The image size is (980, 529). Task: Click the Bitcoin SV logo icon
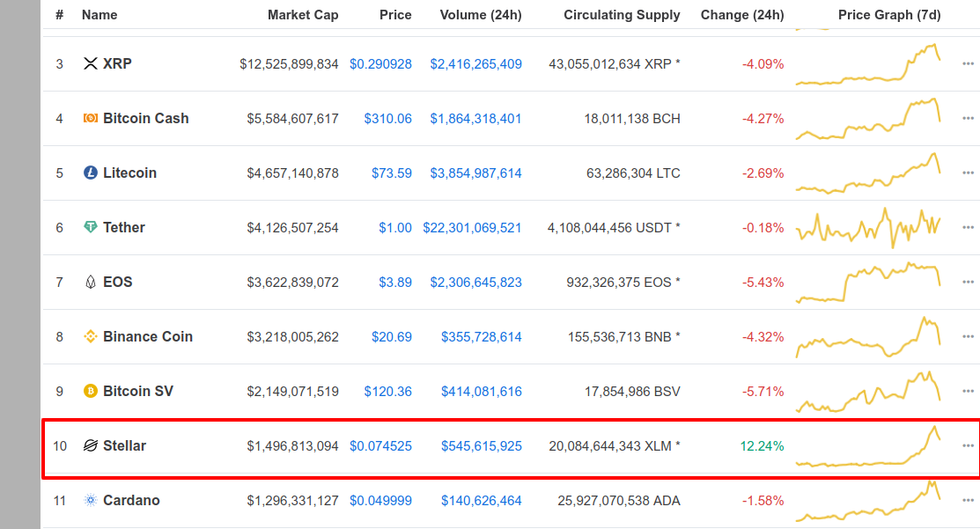91,391
